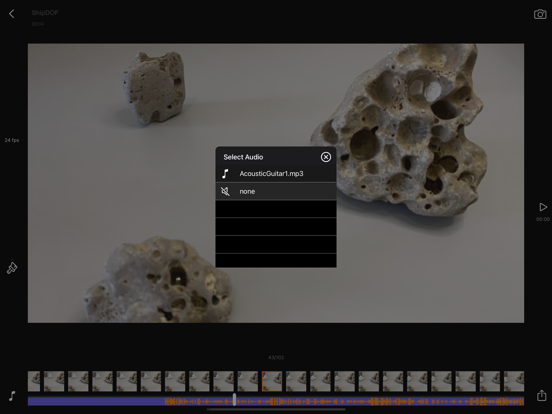The height and width of the screenshot is (414, 552).
Task: Open the music note audio button
Action: pos(12,396)
